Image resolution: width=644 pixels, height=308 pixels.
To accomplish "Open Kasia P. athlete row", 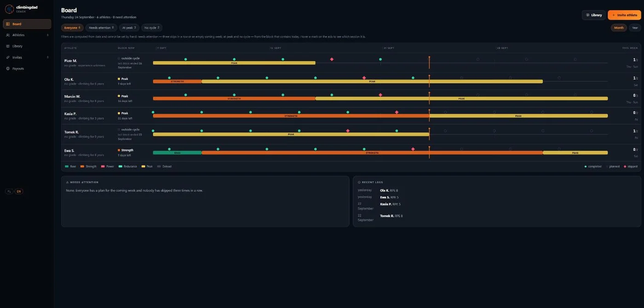I will 351,115.
